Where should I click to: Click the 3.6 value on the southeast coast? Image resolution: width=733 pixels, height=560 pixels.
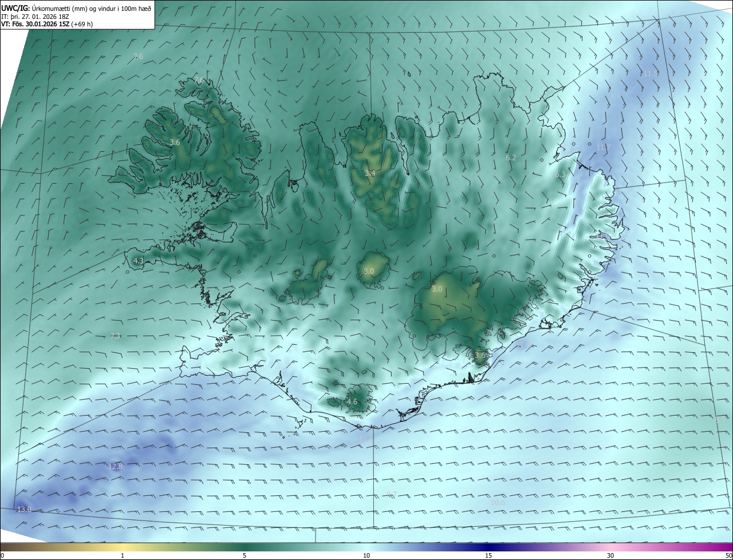click(x=480, y=355)
